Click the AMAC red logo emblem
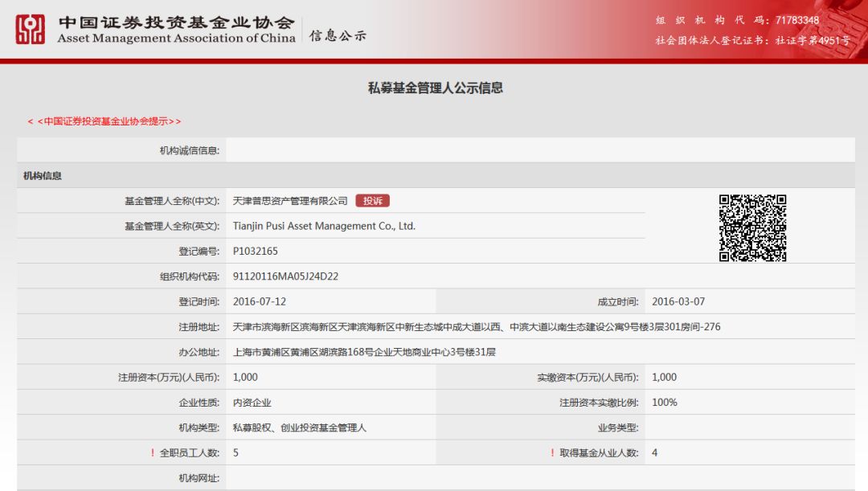This screenshot has width=868, height=491. coord(30,30)
